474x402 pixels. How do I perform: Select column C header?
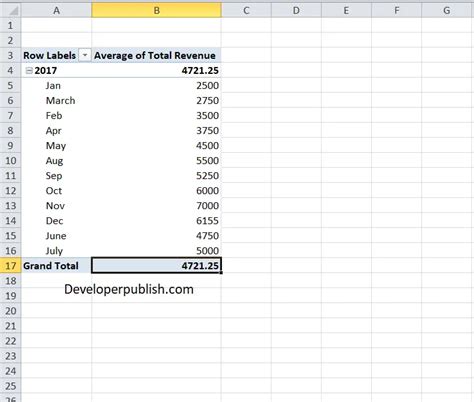pos(246,10)
